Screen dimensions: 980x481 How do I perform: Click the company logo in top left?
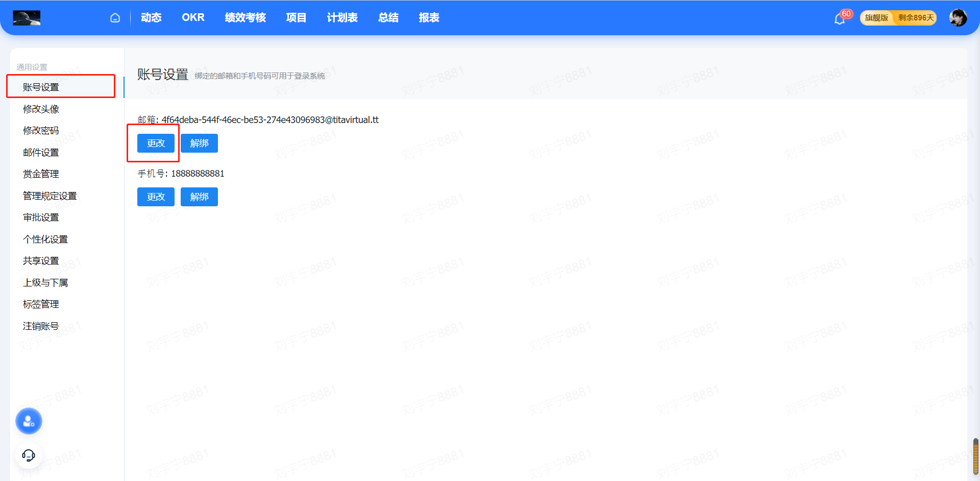point(27,18)
